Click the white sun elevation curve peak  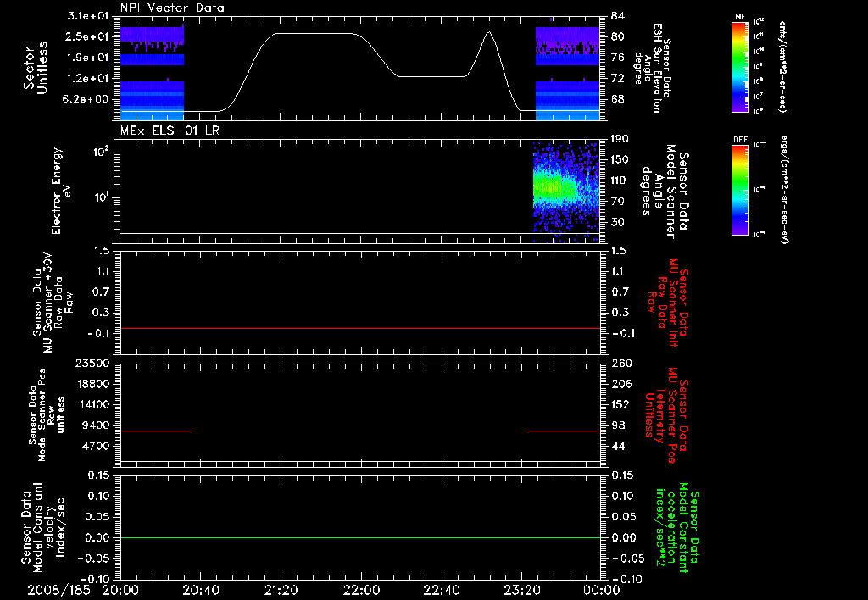(489, 32)
